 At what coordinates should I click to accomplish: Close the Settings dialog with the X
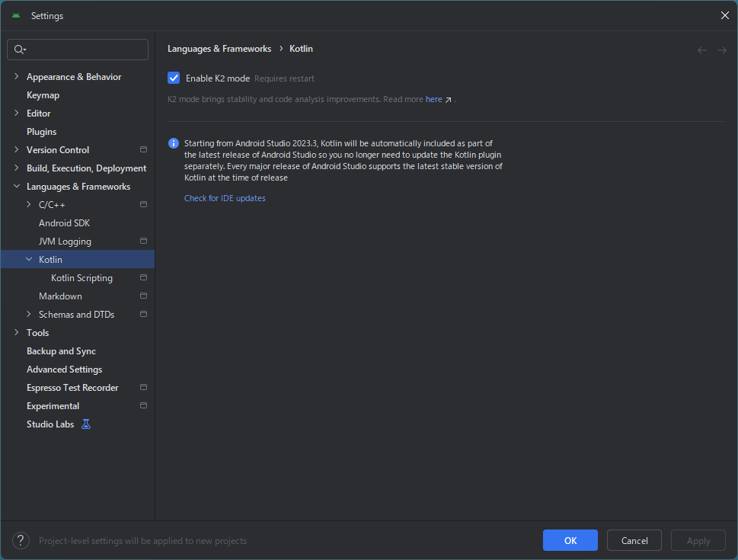725,15
